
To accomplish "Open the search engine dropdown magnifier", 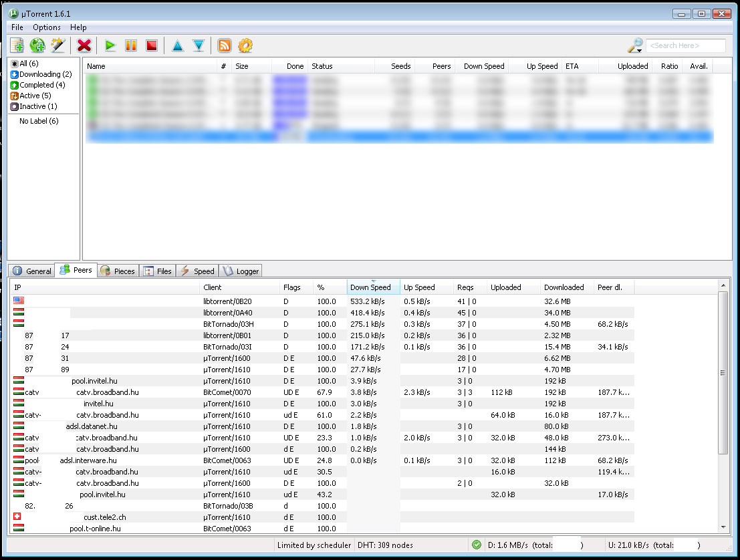I will coord(634,45).
